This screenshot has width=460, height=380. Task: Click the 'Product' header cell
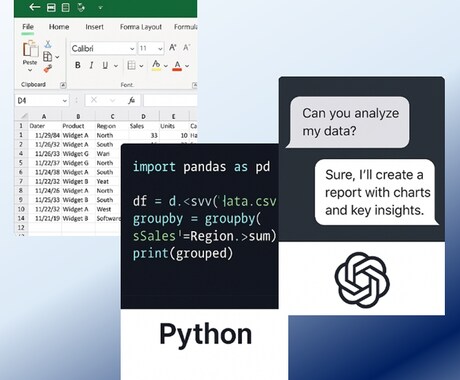point(78,126)
